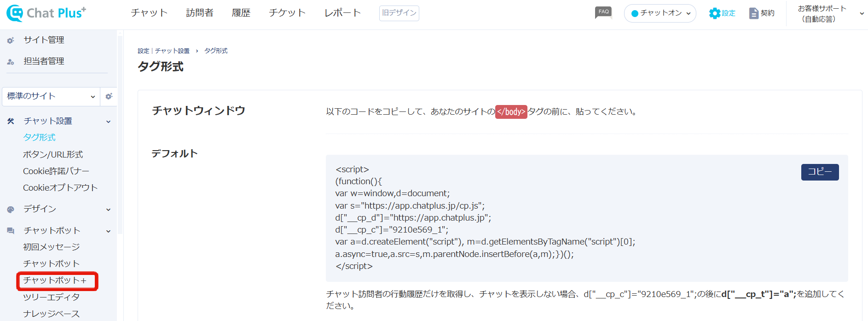Click the チャット設置 breadcrumb link
Screen dimensions: 868x321
[172, 51]
